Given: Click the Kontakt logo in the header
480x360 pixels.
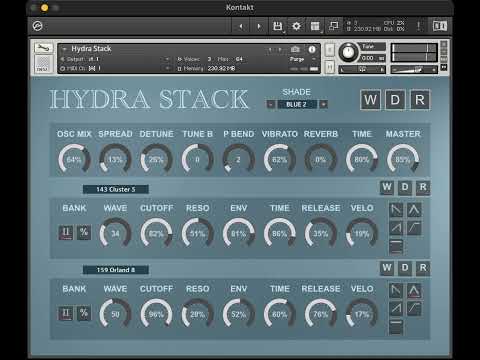Looking at the screenshot, I should (38, 26).
